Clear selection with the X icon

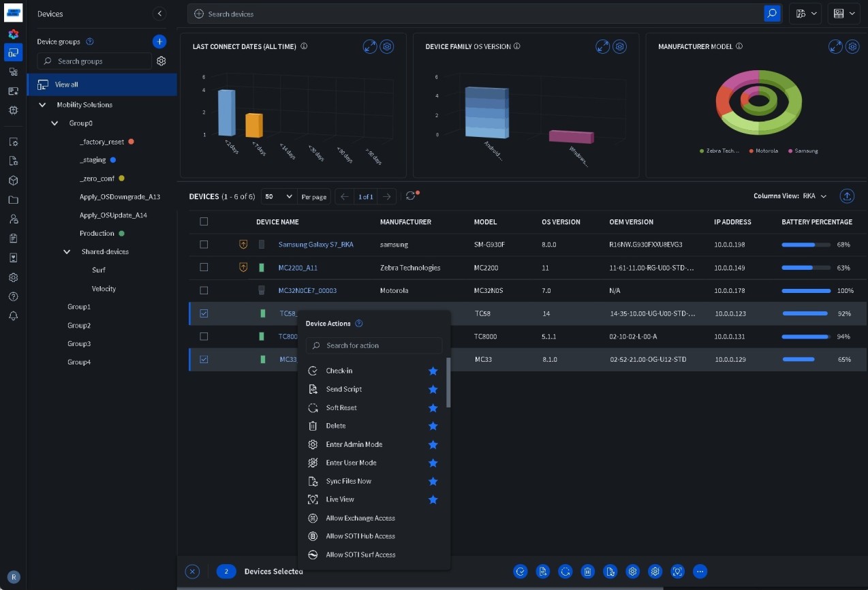click(x=192, y=572)
